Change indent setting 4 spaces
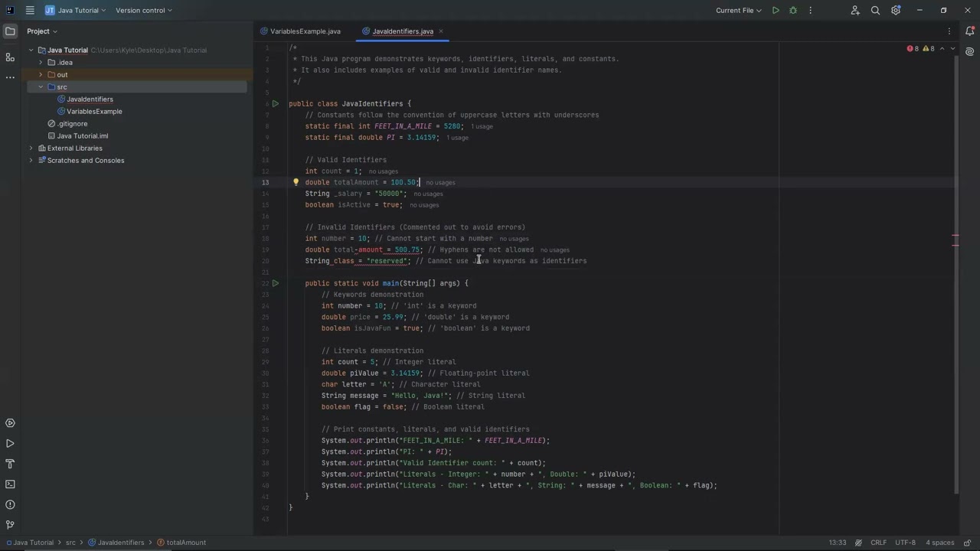The image size is (980, 551). click(939, 543)
